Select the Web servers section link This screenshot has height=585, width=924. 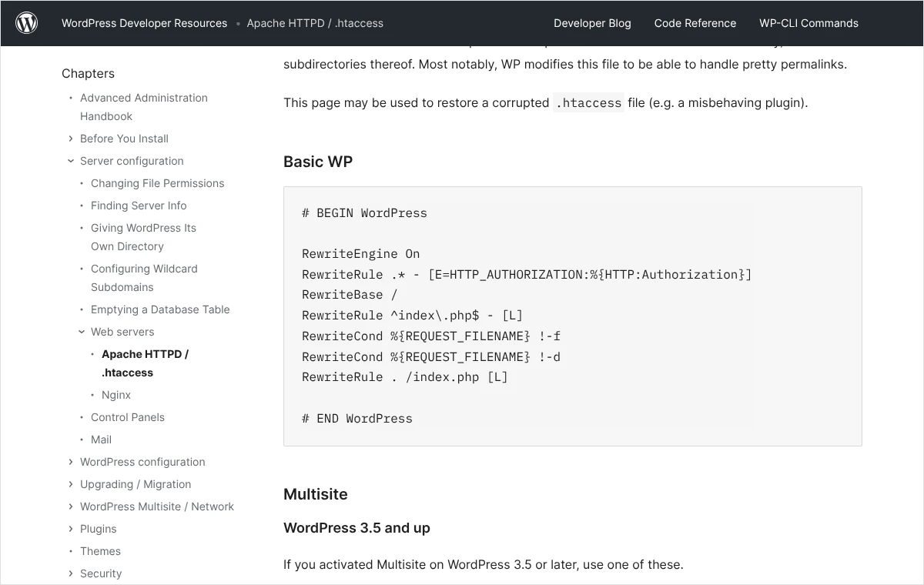pos(122,332)
